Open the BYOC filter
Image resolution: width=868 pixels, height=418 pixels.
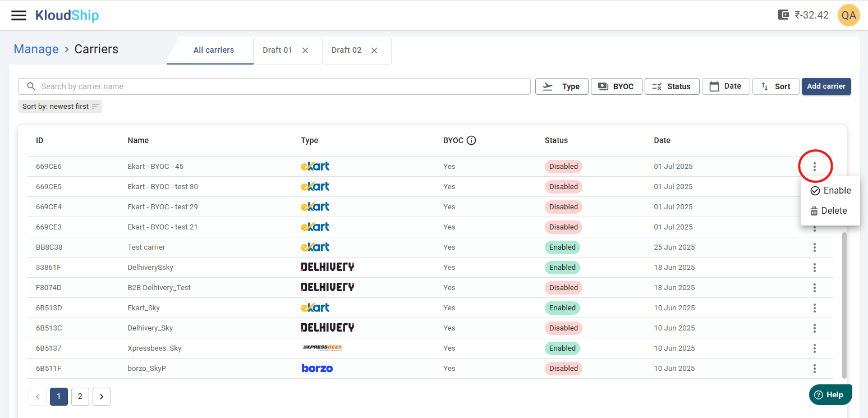616,86
